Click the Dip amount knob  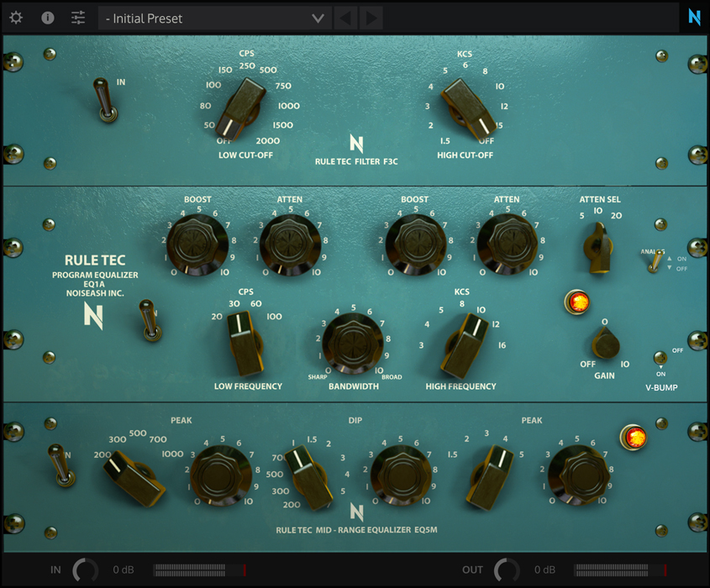(x=401, y=475)
